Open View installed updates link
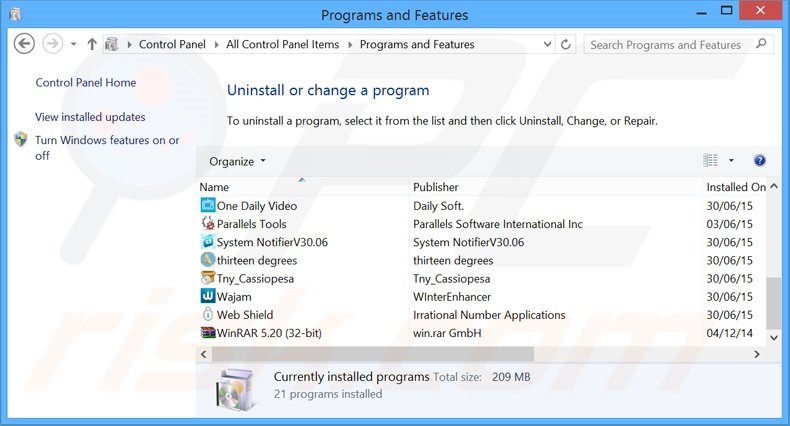 point(90,117)
